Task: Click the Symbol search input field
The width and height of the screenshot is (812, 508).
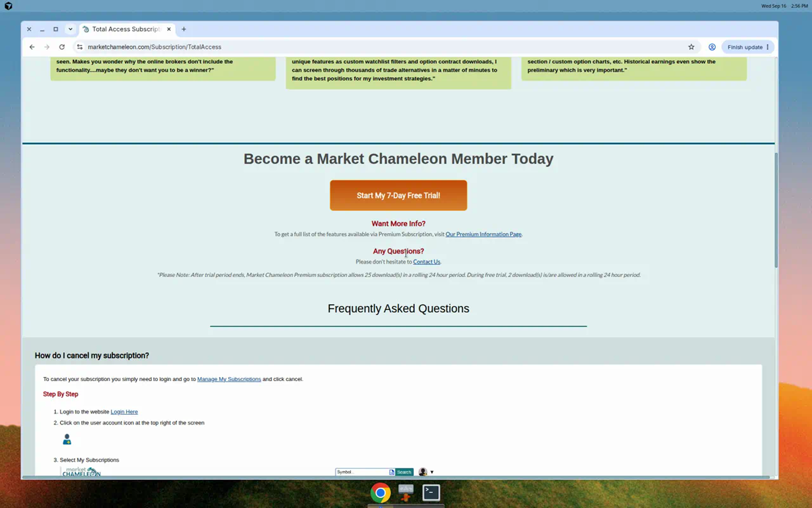Action: click(362, 472)
